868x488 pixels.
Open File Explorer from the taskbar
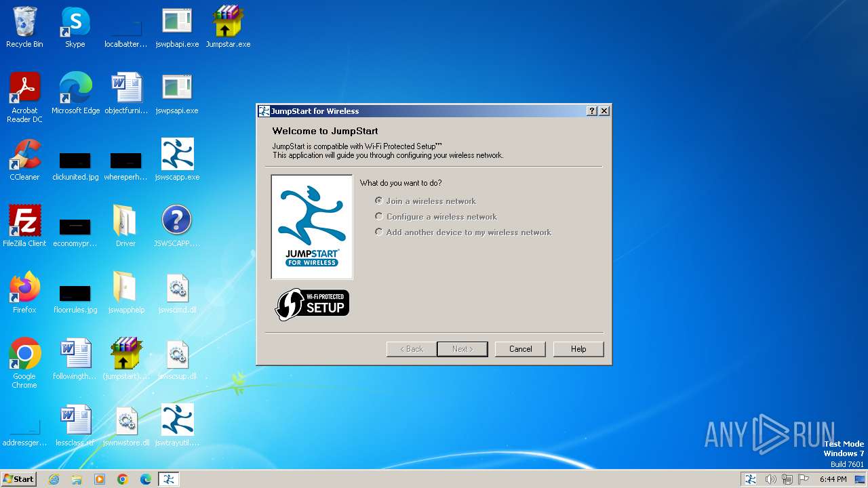pos(77,479)
